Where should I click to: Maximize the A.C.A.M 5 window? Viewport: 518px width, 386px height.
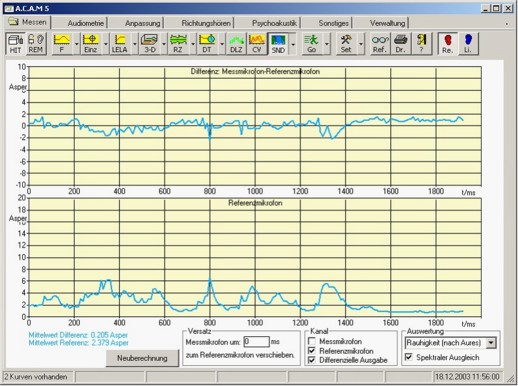tap(496, 8)
